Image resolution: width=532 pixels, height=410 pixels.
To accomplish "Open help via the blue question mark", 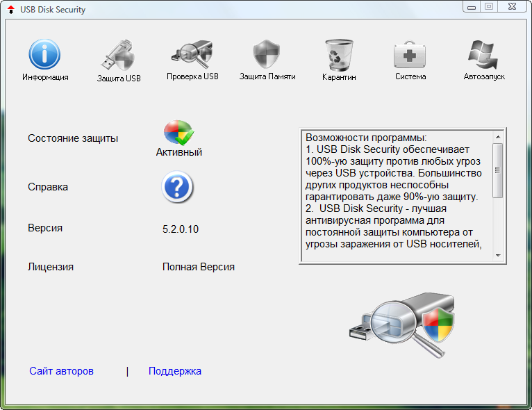I will (x=177, y=187).
